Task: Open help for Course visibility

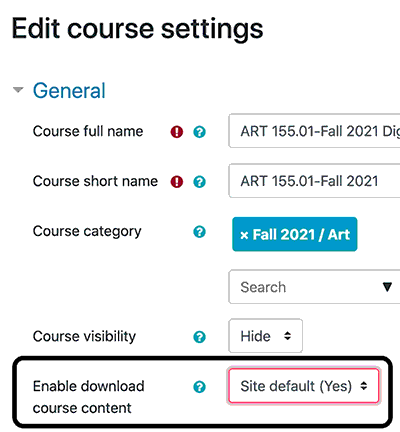Action: (x=199, y=337)
